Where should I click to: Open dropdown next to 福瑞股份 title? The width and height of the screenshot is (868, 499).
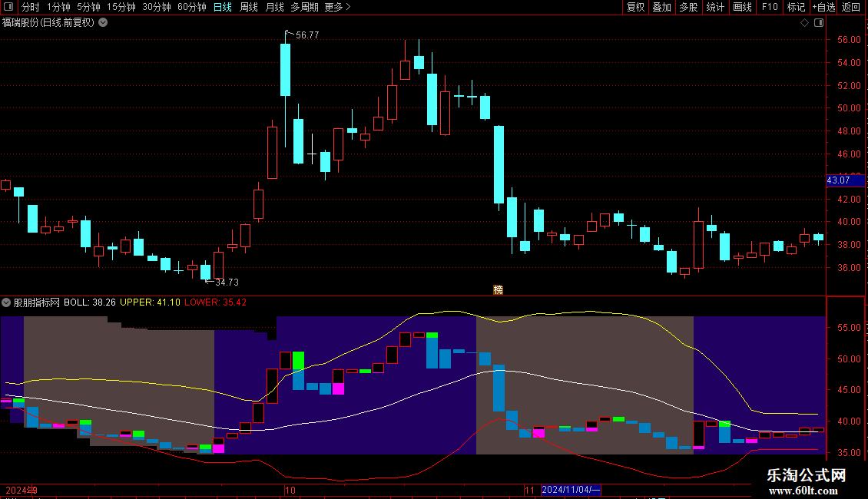pyautogui.click(x=103, y=22)
